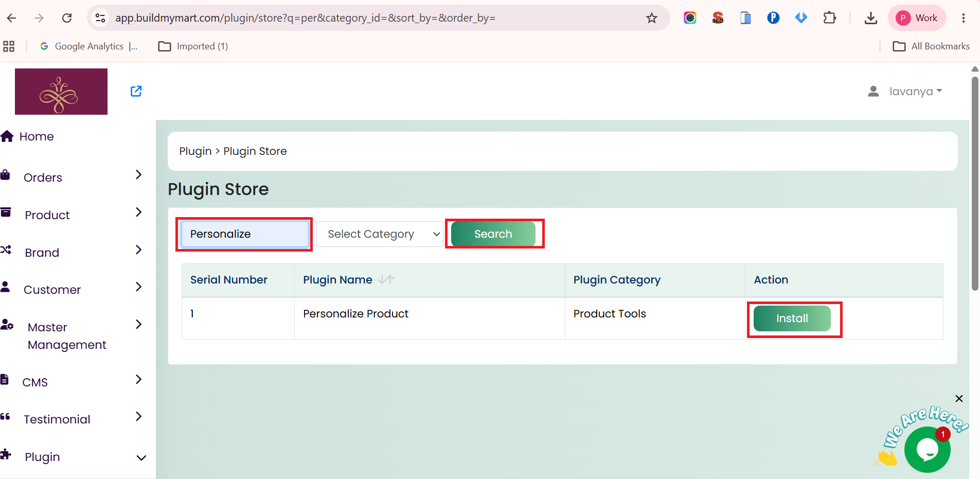The width and height of the screenshot is (980, 479).
Task: Install the Personalize Product plugin
Action: click(792, 318)
